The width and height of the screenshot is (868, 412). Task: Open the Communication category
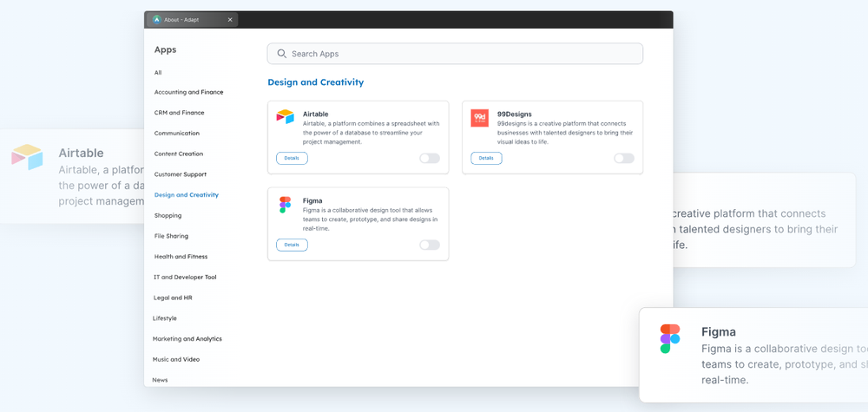click(x=176, y=134)
